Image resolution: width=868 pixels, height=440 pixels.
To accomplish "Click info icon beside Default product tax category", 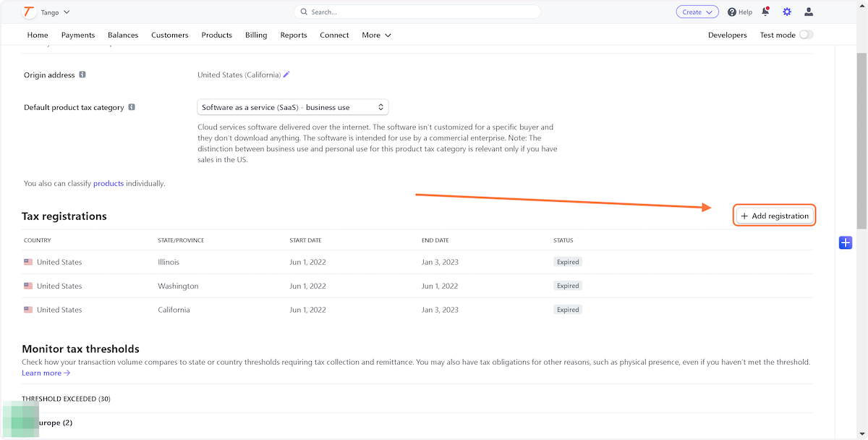I will tap(132, 107).
